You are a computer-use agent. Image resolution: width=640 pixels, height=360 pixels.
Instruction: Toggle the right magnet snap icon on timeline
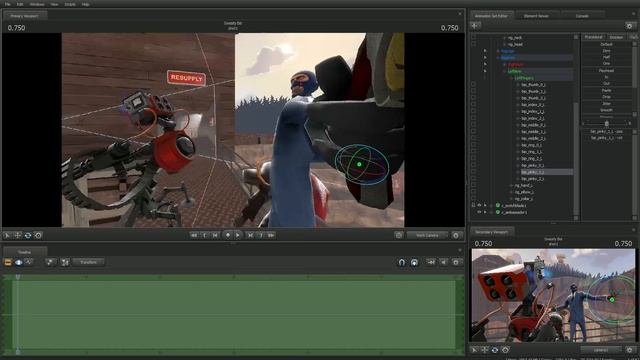pos(414,262)
